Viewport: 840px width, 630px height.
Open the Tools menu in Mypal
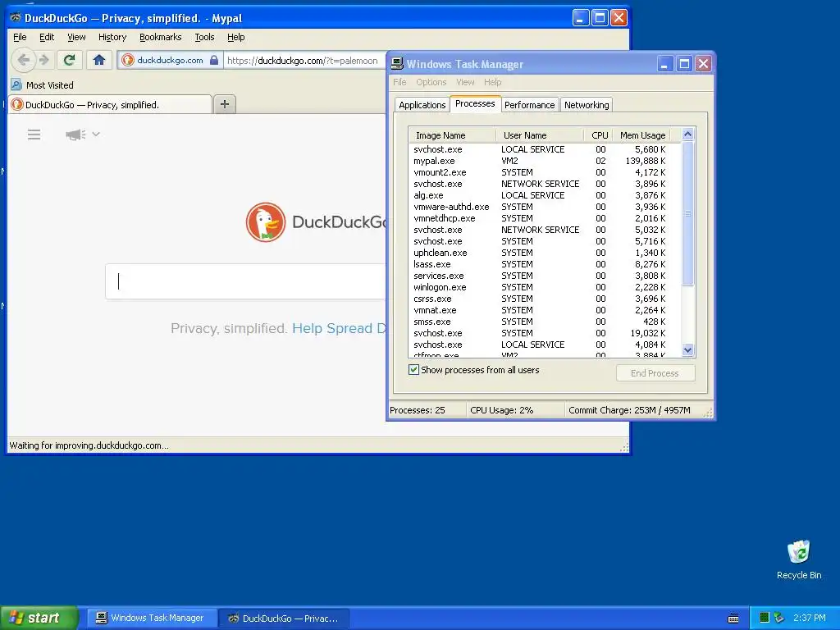[x=204, y=37]
